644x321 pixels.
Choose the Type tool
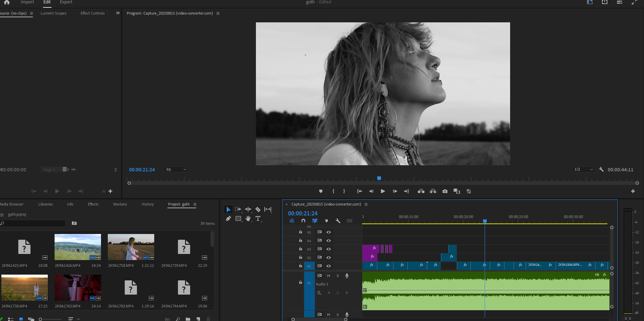coord(258,219)
